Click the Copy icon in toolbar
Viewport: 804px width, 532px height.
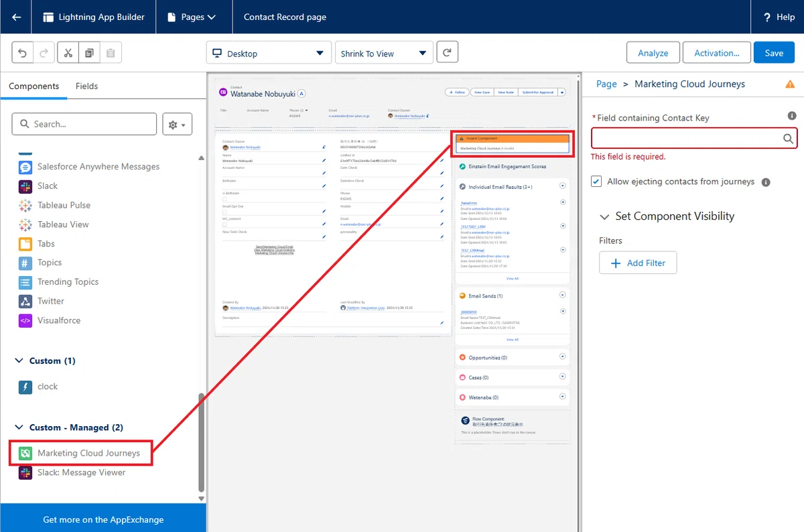[89, 53]
